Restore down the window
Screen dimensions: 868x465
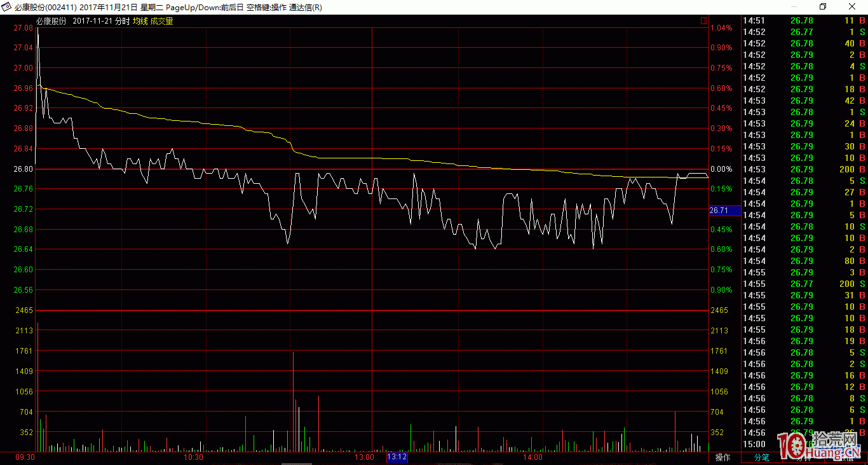coord(823,7)
